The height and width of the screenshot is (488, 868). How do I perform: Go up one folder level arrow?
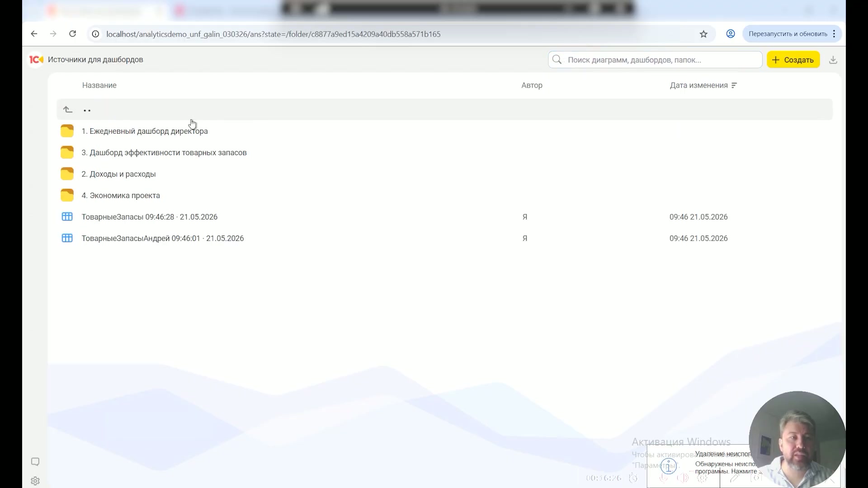click(68, 110)
